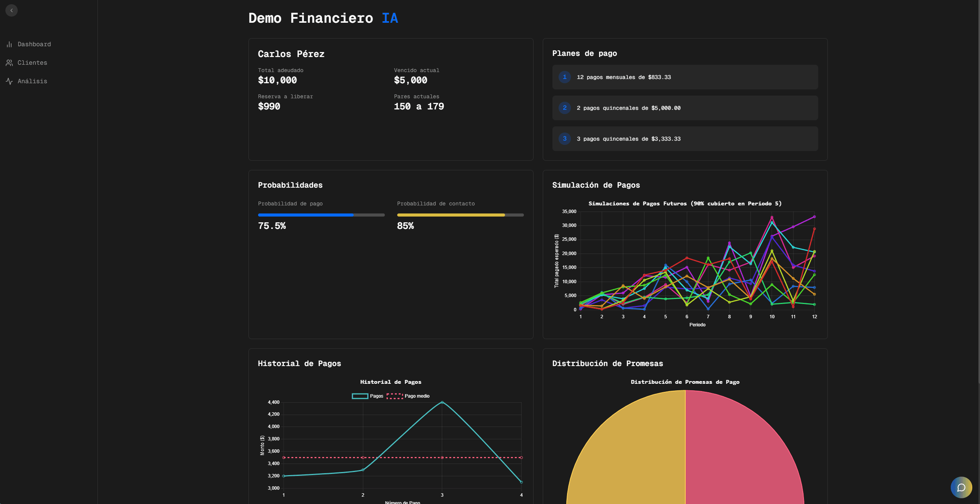Click the 150 a 179 Pares actuales value
980x504 pixels.
tap(419, 106)
